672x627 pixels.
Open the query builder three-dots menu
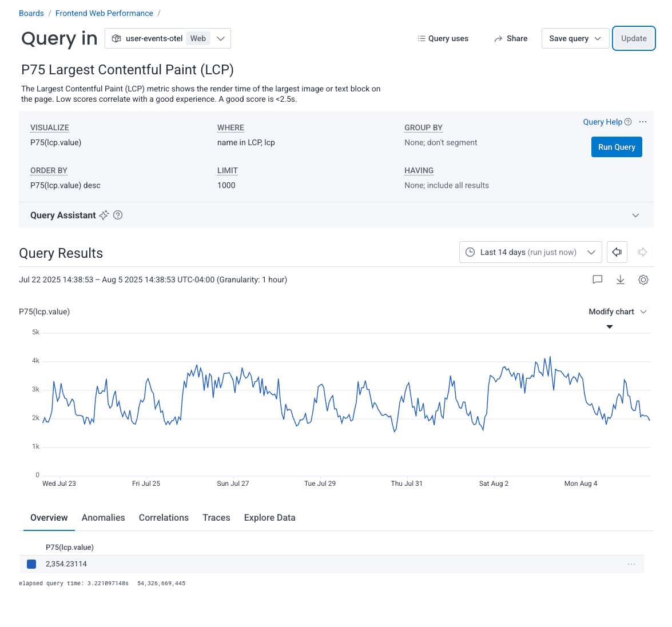(x=643, y=122)
